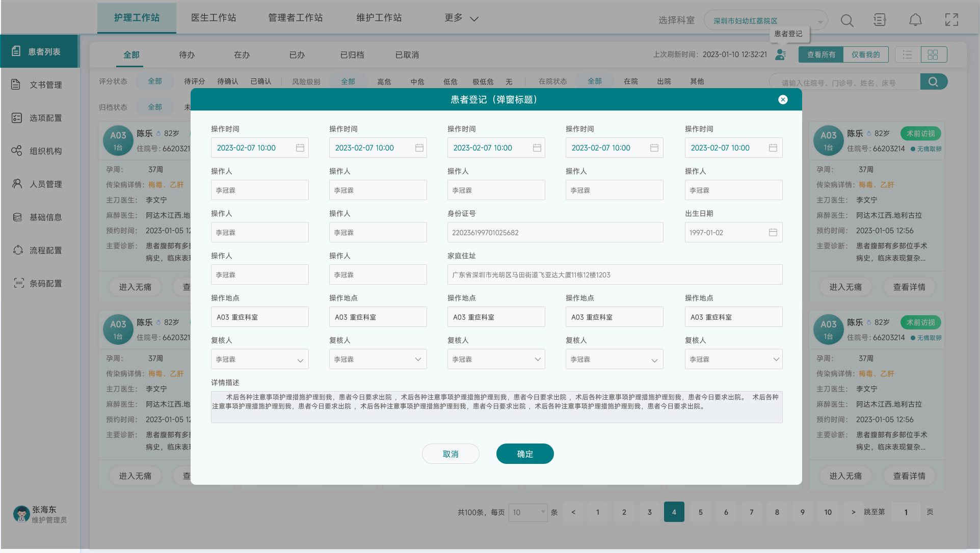Toggle 仅看我的 view mode
The width and height of the screenshot is (980, 553).
[866, 54]
